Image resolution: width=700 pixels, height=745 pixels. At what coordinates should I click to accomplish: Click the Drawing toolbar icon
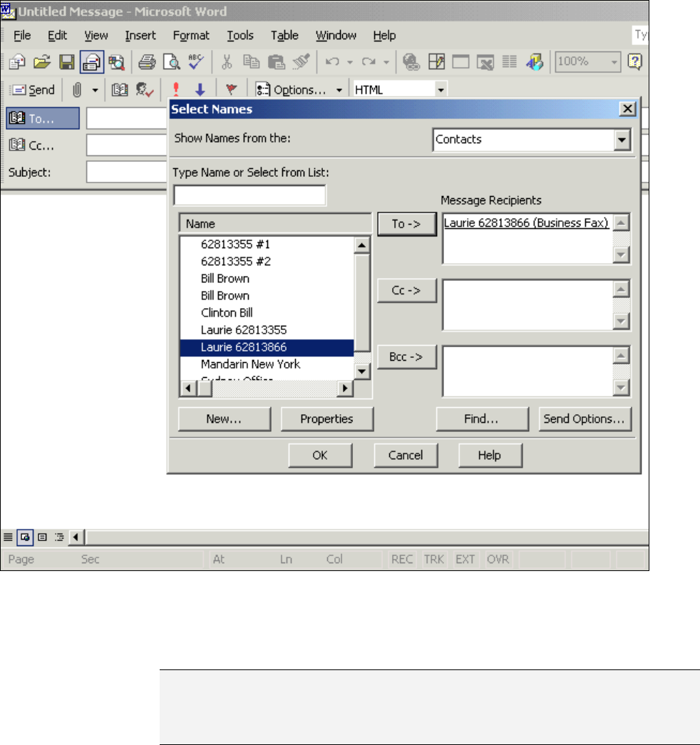pos(535,62)
